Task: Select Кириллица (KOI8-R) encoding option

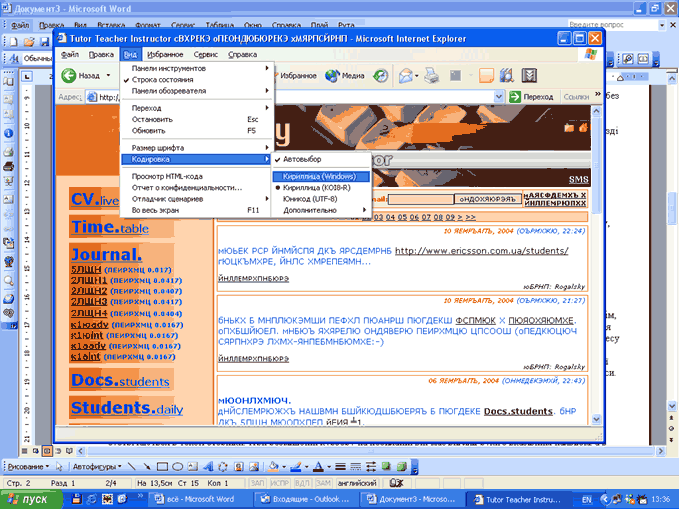Action: 321,188
